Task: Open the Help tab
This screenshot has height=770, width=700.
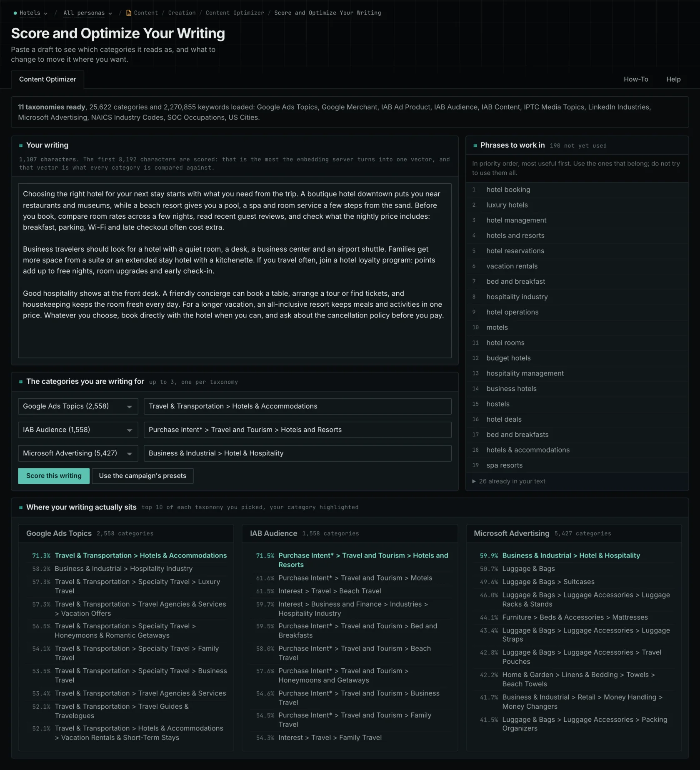Action: pyautogui.click(x=673, y=79)
